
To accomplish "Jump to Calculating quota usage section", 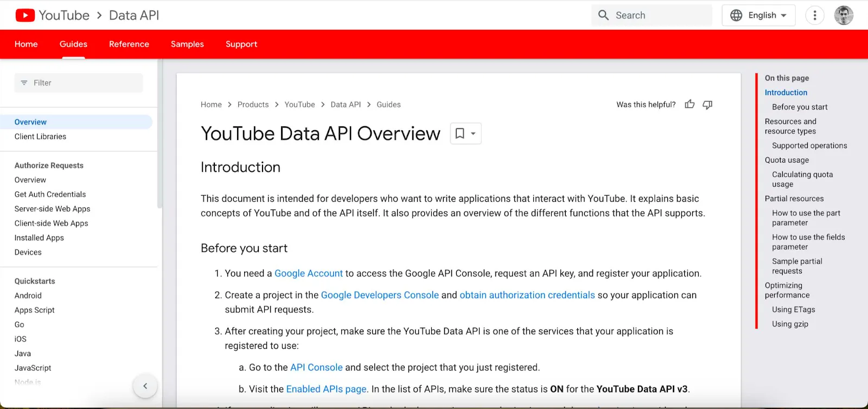I will pos(802,180).
